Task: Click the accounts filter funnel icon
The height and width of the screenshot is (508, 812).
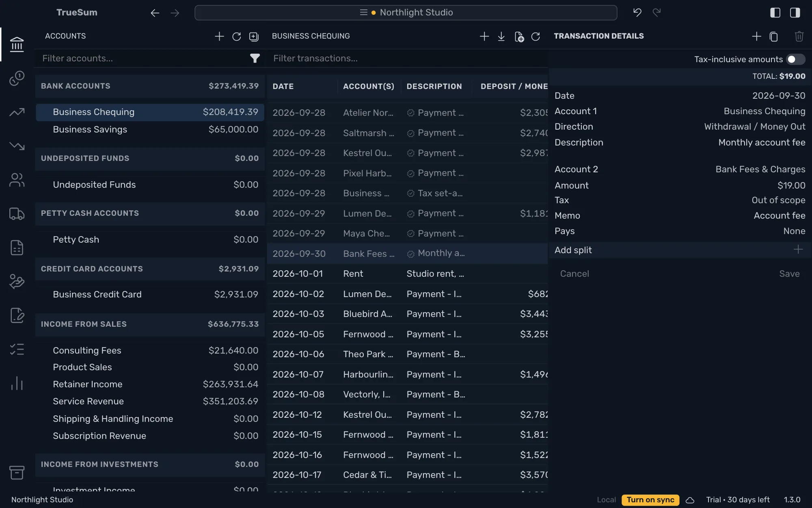Action: [x=255, y=59]
